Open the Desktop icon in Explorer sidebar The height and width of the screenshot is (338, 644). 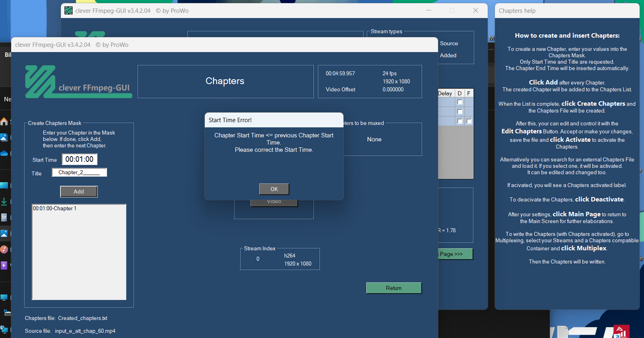tap(4, 185)
